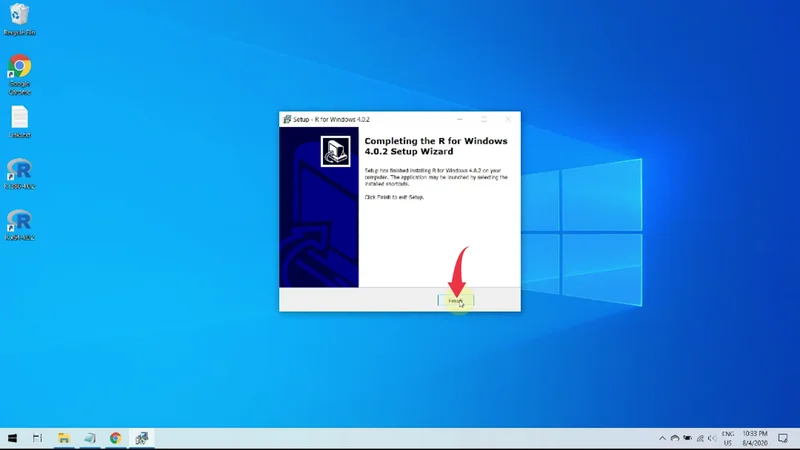
Task: Select the text document on the desktop
Action: click(x=19, y=120)
